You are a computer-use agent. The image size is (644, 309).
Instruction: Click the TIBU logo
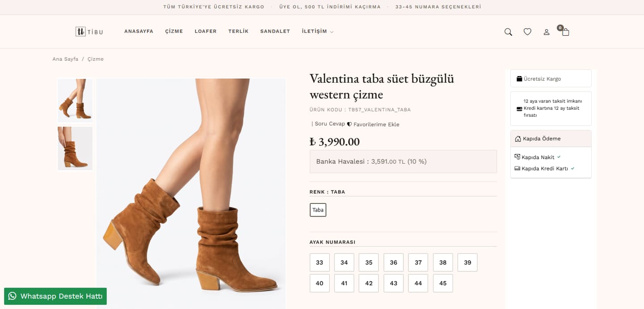point(89,31)
